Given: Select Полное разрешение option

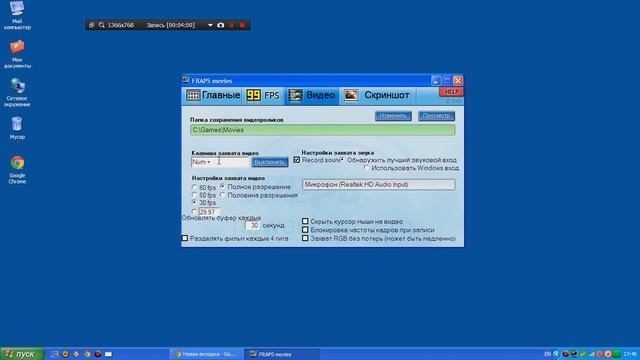Looking at the screenshot, I should [x=222, y=187].
